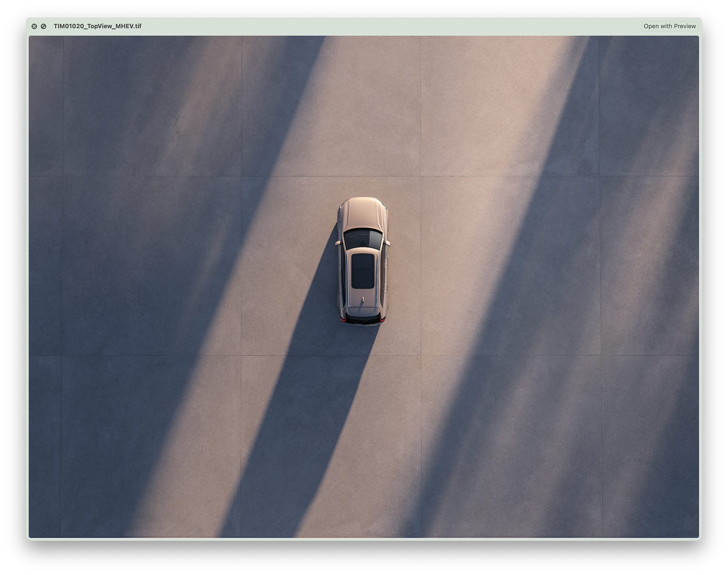Click the car's dark panoramic sunroof

click(362, 271)
